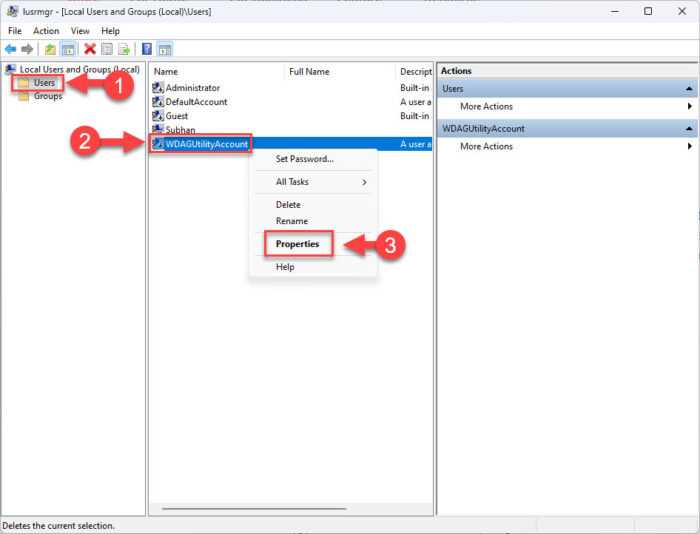The width and height of the screenshot is (700, 534).
Task: Toggle the Show/Hide Action Pane icon
Action: click(165, 49)
